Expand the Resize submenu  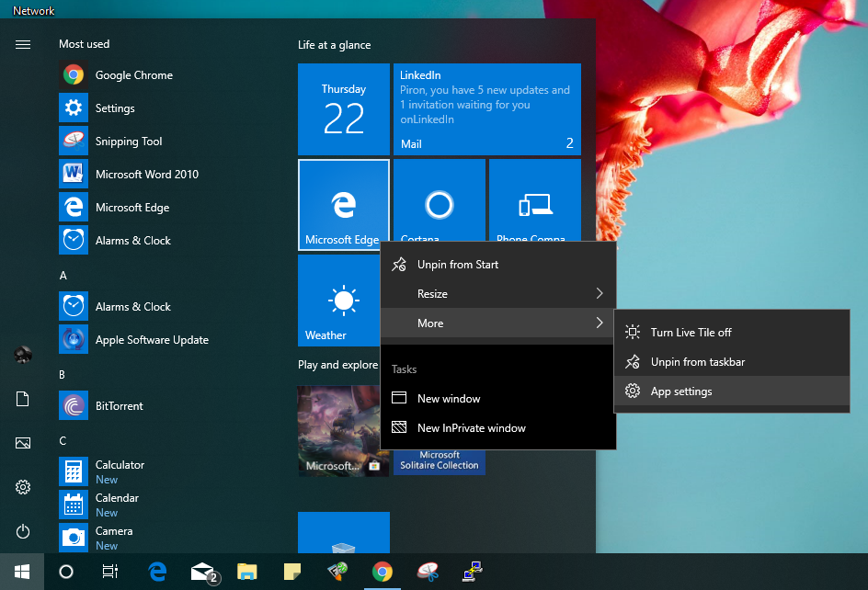(498, 294)
